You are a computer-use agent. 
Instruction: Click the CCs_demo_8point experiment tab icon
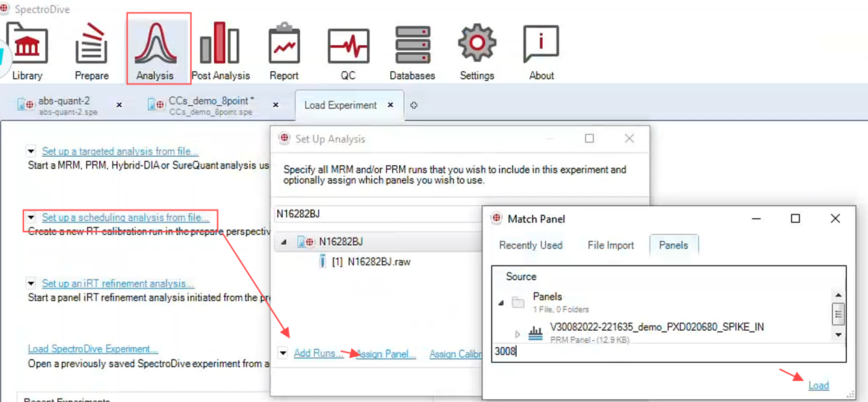(x=157, y=105)
